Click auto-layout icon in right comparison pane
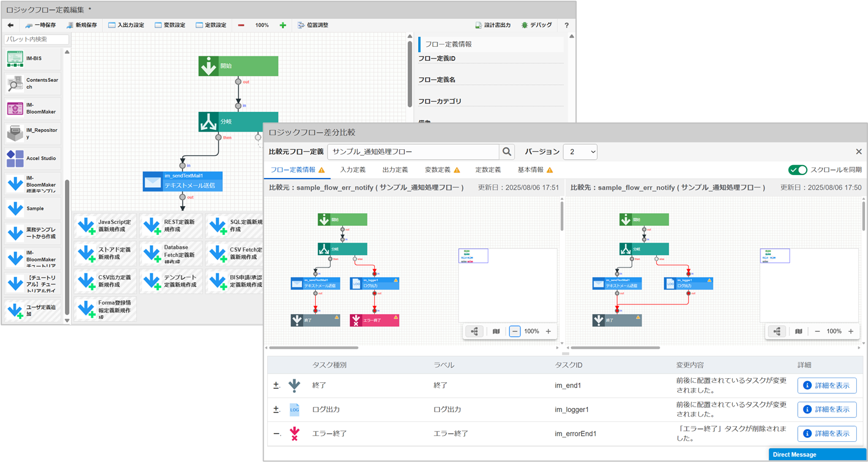 [777, 331]
